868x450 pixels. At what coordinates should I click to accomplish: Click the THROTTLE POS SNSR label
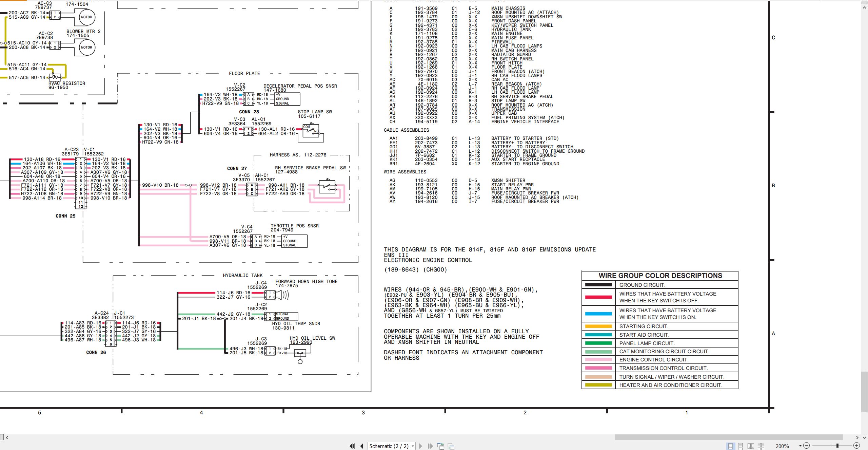(295, 226)
